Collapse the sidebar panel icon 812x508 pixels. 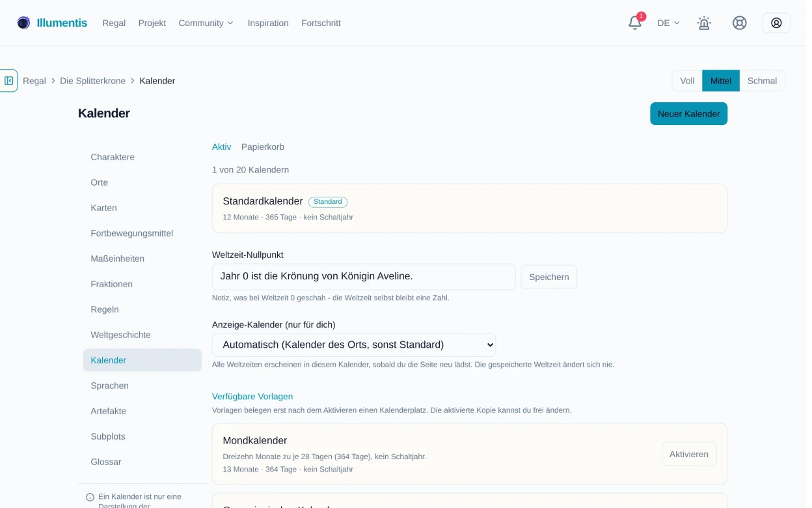9,81
